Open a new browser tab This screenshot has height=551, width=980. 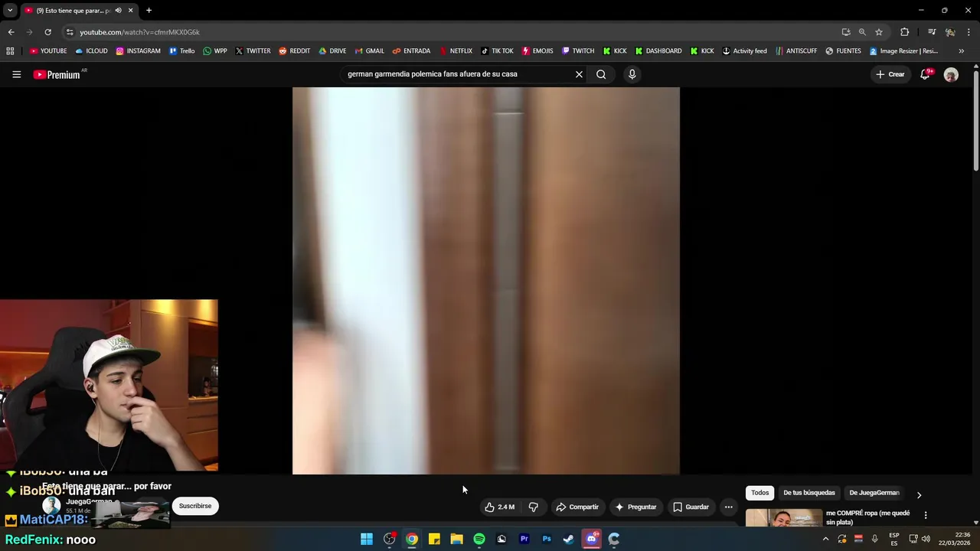click(149, 11)
